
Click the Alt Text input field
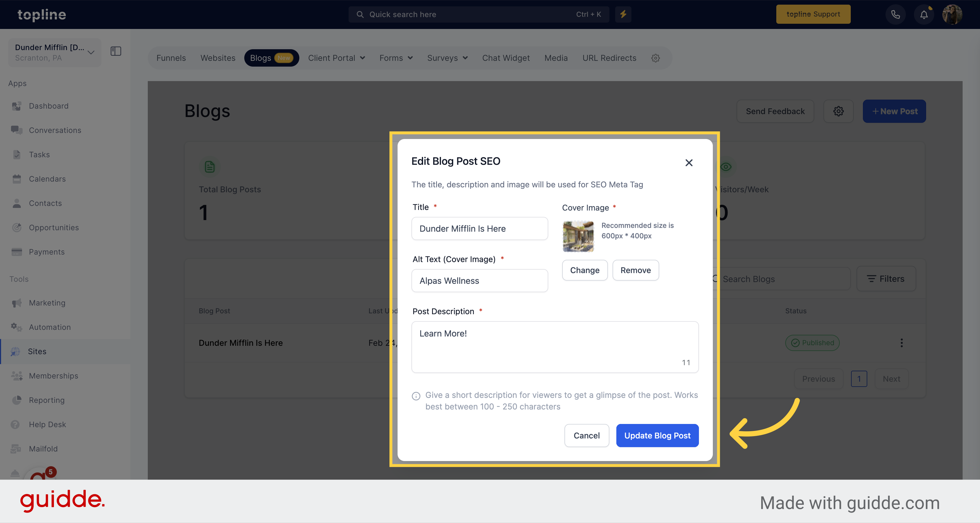pos(479,281)
